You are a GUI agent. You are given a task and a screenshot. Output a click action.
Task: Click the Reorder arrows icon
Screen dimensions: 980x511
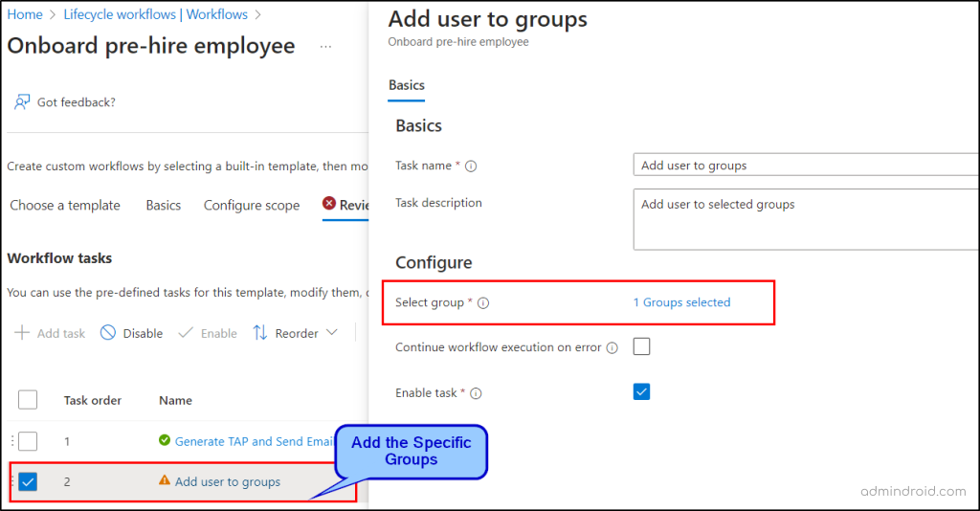click(x=260, y=333)
